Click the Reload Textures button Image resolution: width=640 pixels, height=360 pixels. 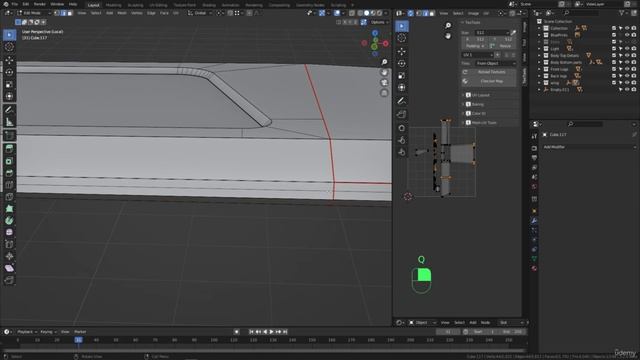(x=489, y=72)
